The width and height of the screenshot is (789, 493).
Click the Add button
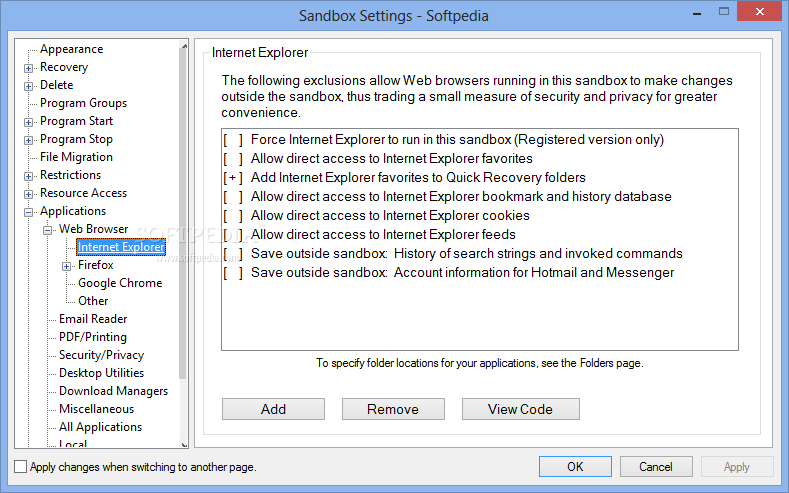point(273,409)
